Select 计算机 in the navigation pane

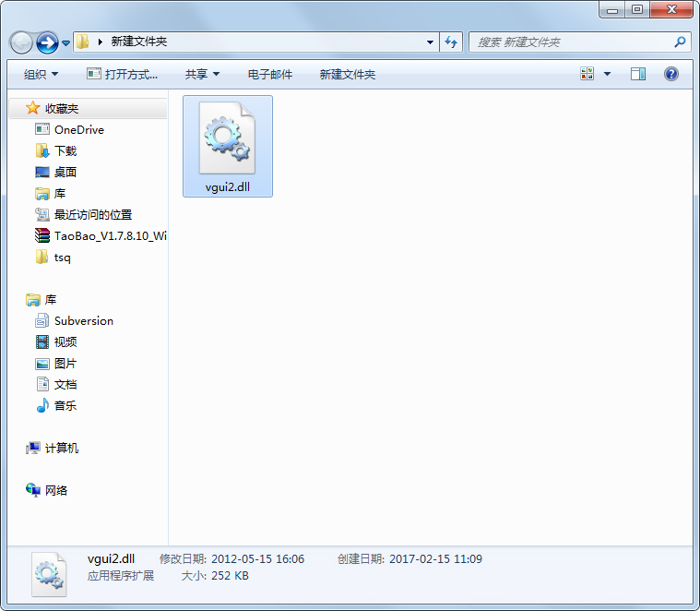click(x=62, y=449)
